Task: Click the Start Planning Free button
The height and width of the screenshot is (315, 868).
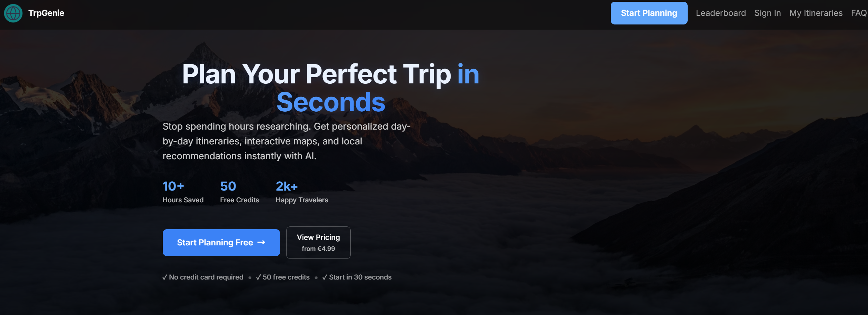Action: (221, 243)
